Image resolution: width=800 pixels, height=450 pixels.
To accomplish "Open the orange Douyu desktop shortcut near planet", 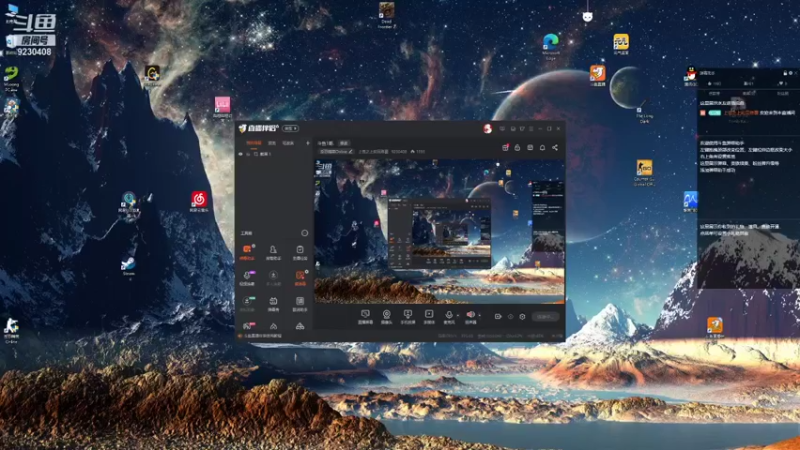I will tap(597, 74).
